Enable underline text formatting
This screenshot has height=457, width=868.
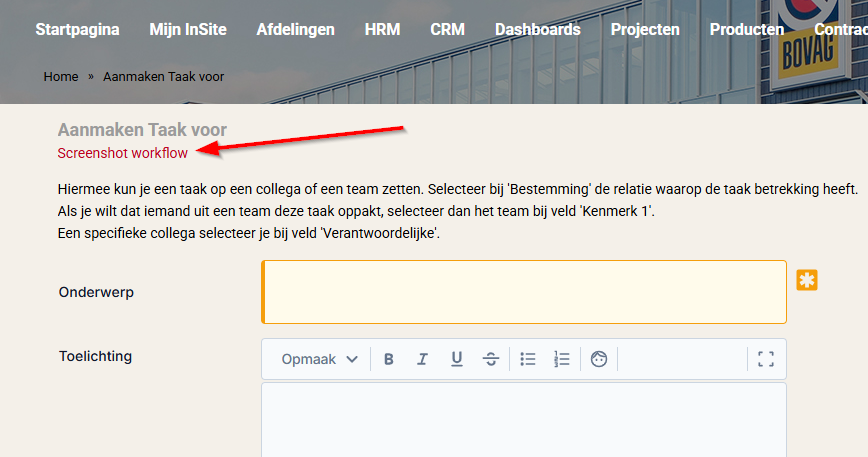(456, 360)
